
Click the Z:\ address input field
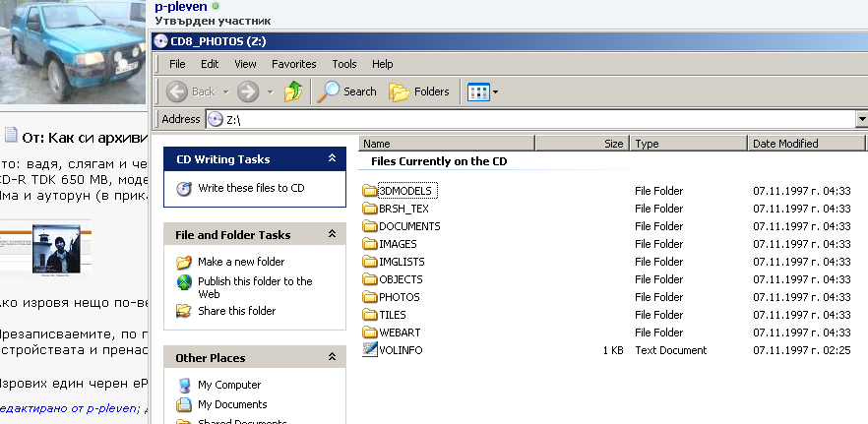click(x=531, y=119)
